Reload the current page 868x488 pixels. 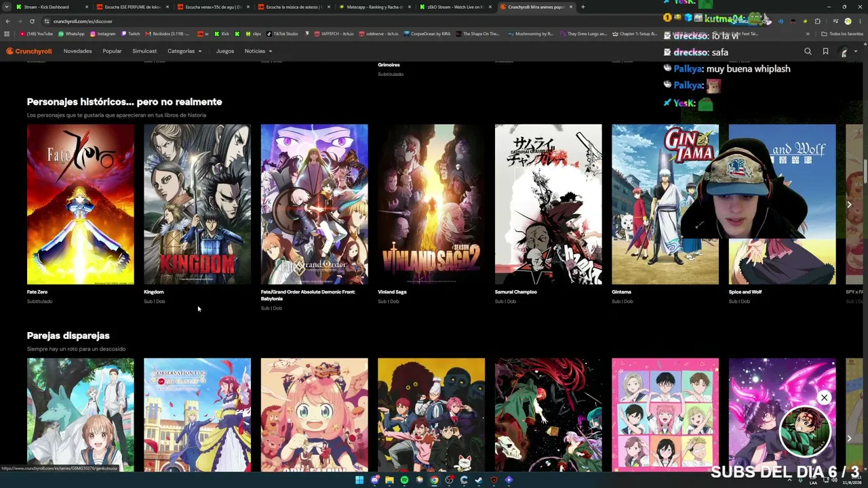[x=31, y=21]
